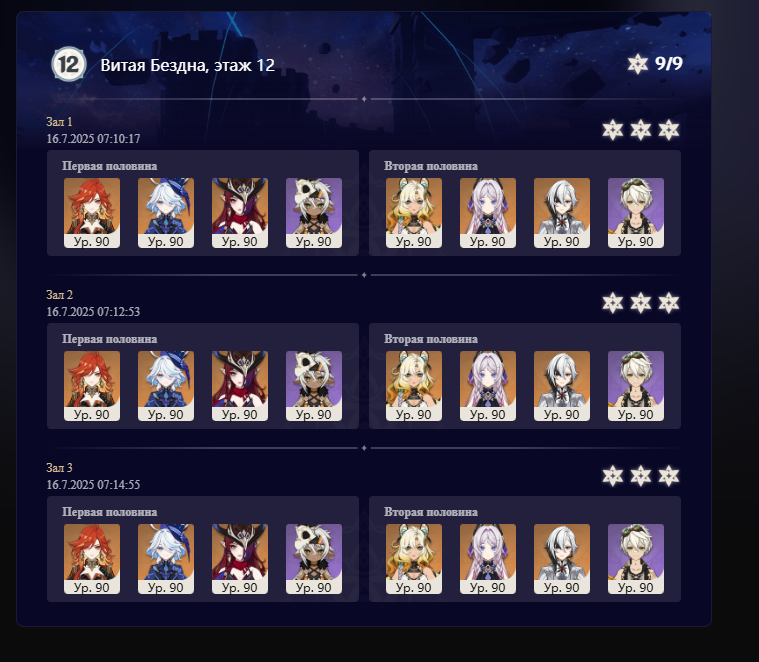Select blue-hat character in Зал 1 first half
Viewport: 759px width, 662px height.
166,213
